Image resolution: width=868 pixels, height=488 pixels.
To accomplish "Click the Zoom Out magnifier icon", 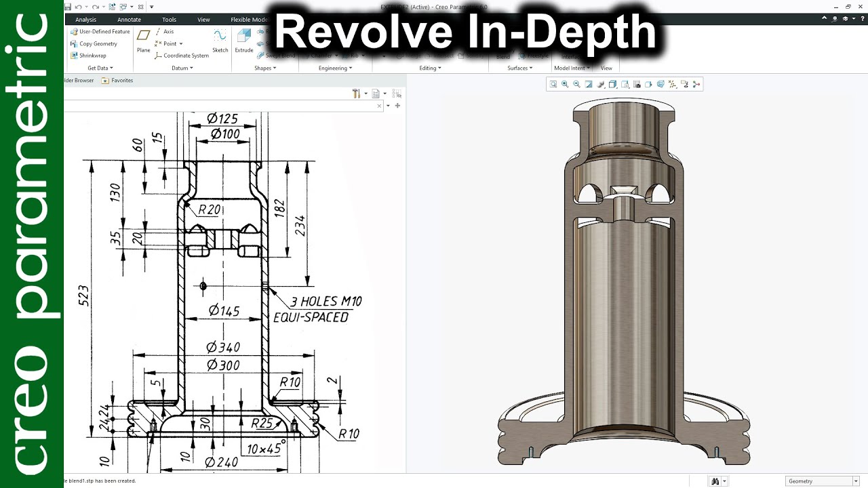I will point(576,84).
